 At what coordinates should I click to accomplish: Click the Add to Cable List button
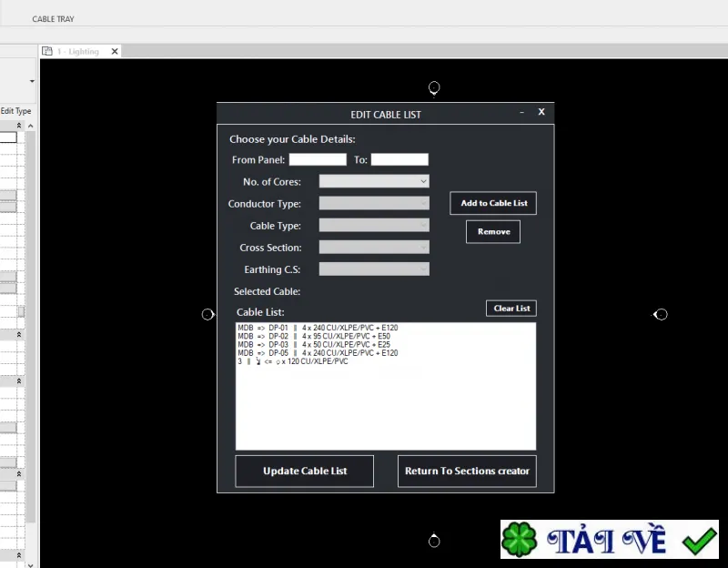(x=493, y=203)
